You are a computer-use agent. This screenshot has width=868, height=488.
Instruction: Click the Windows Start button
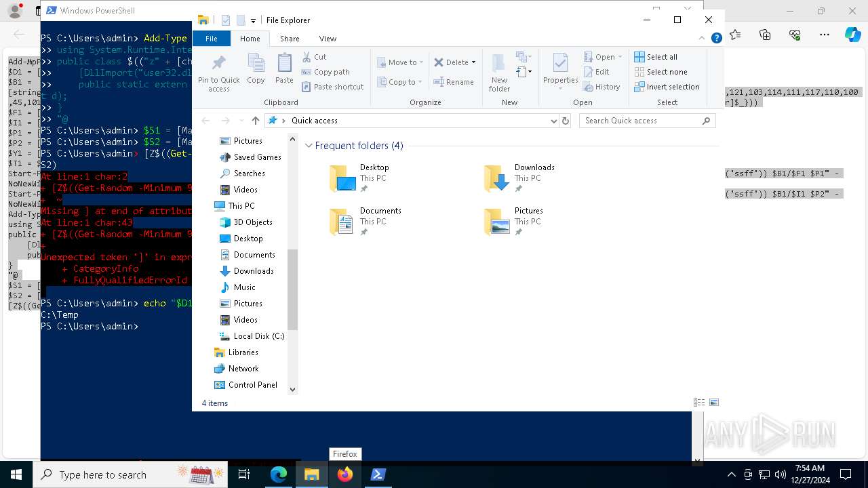[x=16, y=474]
